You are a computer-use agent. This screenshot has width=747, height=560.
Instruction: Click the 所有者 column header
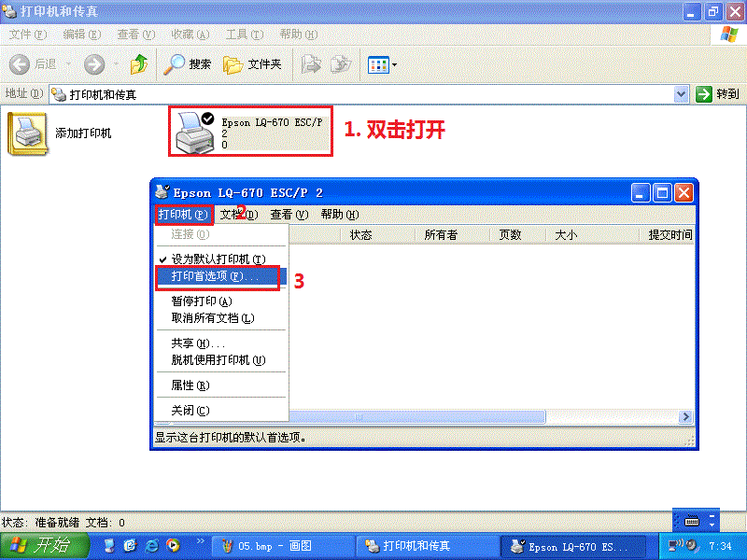453,235
